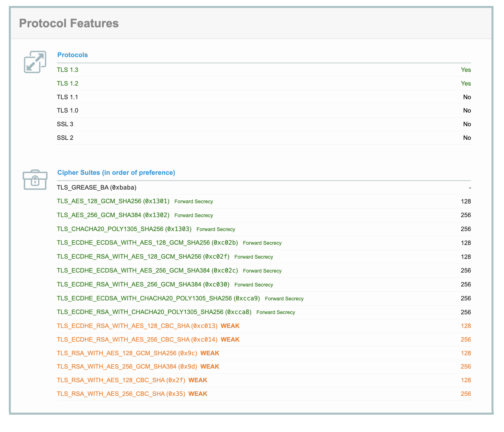The height and width of the screenshot is (432, 504).
Task: Click the Protocols expand arrows icon
Action: tap(35, 62)
